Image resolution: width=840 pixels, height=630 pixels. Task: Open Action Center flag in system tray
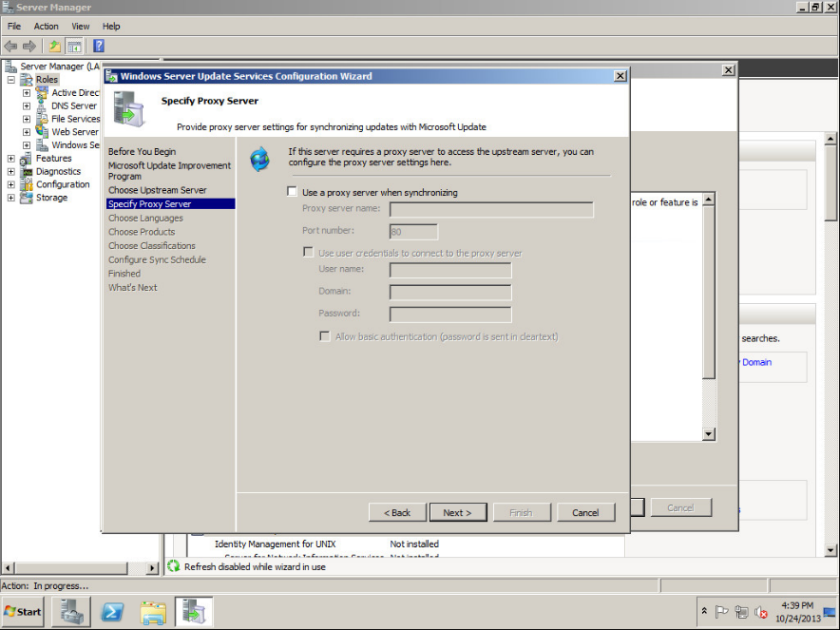pyautogui.click(x=721, y=612)
